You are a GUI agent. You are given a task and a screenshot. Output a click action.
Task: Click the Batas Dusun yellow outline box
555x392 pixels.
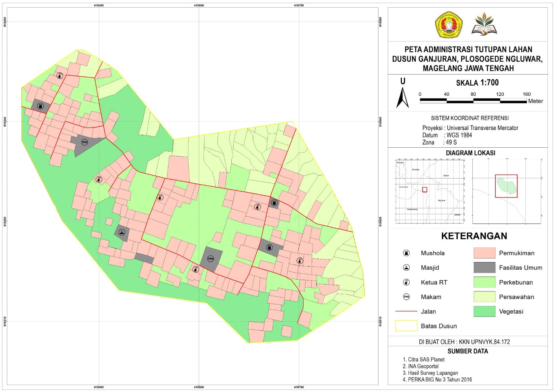[406, 326]
